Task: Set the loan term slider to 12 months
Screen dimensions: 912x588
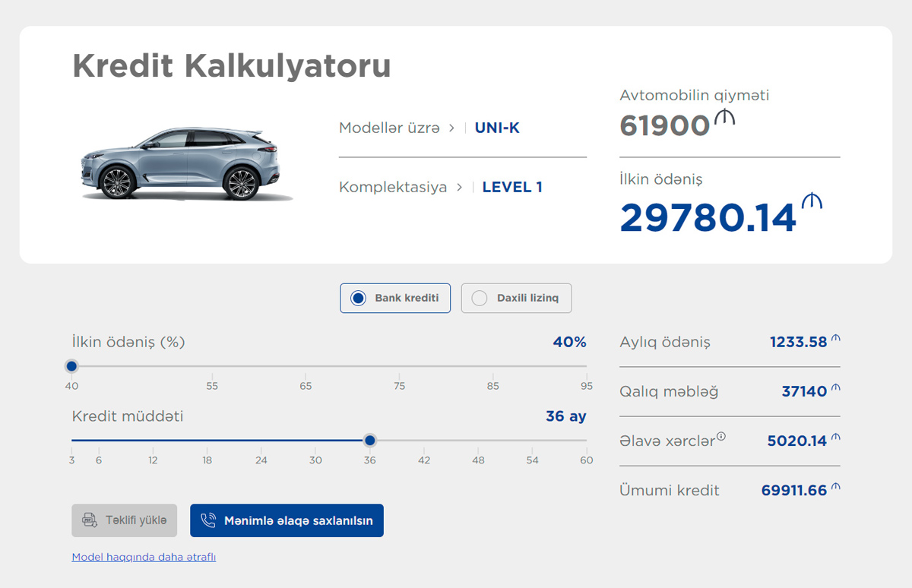Action: 154,441
